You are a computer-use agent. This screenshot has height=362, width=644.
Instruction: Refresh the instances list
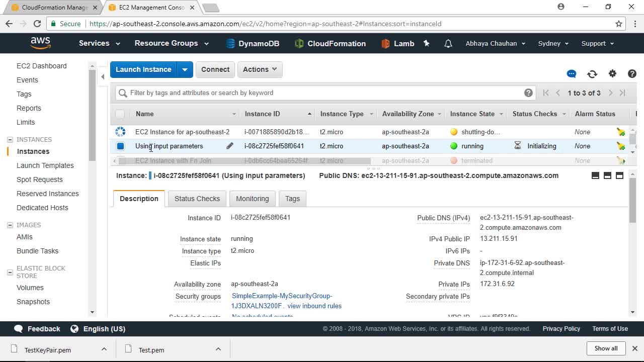click(592, 74)
